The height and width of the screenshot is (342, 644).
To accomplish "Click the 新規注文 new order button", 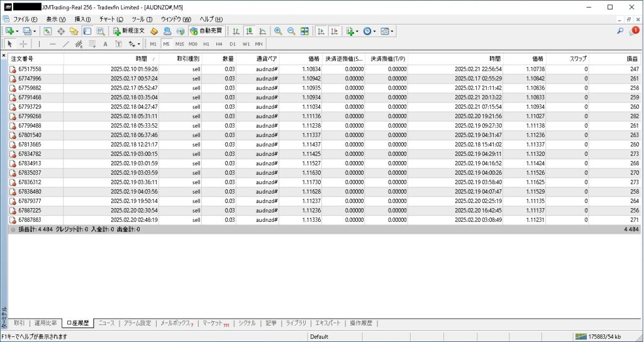I will [x=129, y=31].
